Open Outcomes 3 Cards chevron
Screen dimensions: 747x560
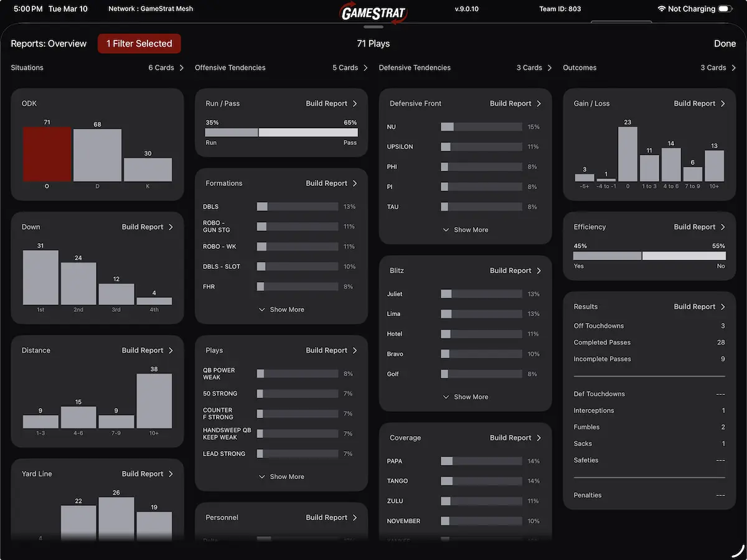tap(733, 68)
